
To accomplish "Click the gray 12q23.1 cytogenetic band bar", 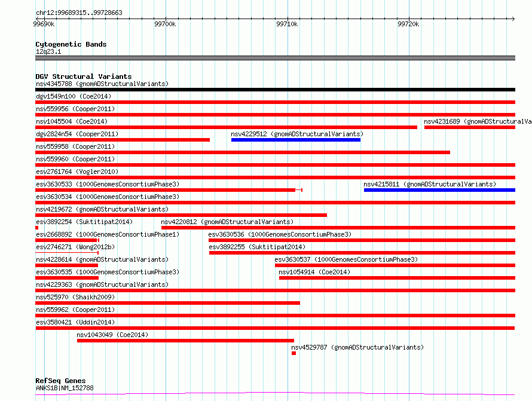I will coord(275,58).
